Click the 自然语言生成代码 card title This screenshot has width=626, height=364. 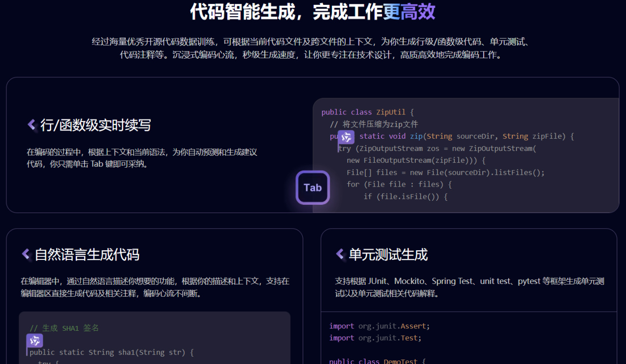coord(87,255)
